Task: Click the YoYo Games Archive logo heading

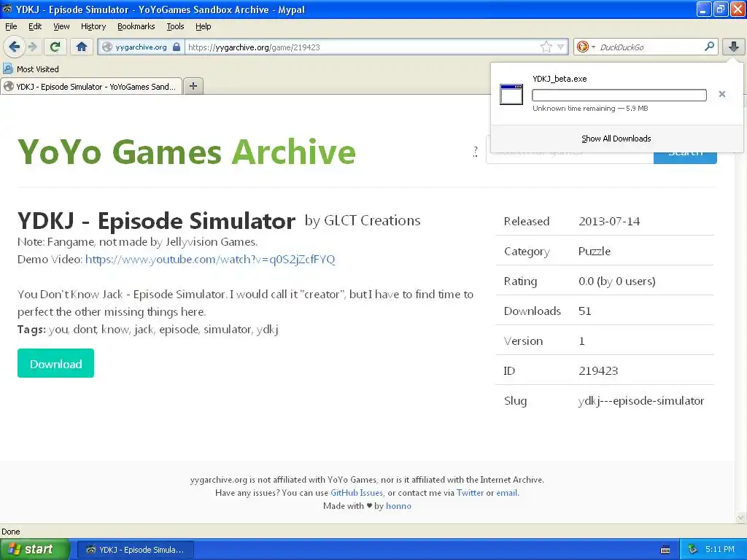Action: [x=186, y=152]
